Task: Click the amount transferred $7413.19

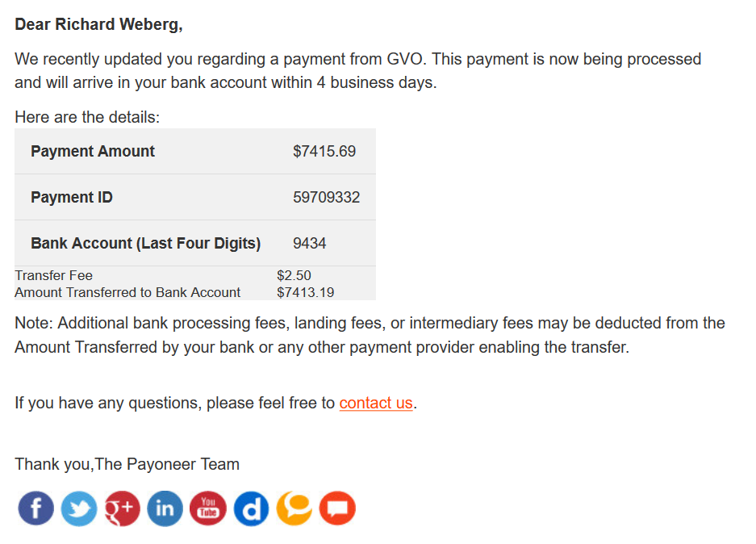Action: pos(305,292)
